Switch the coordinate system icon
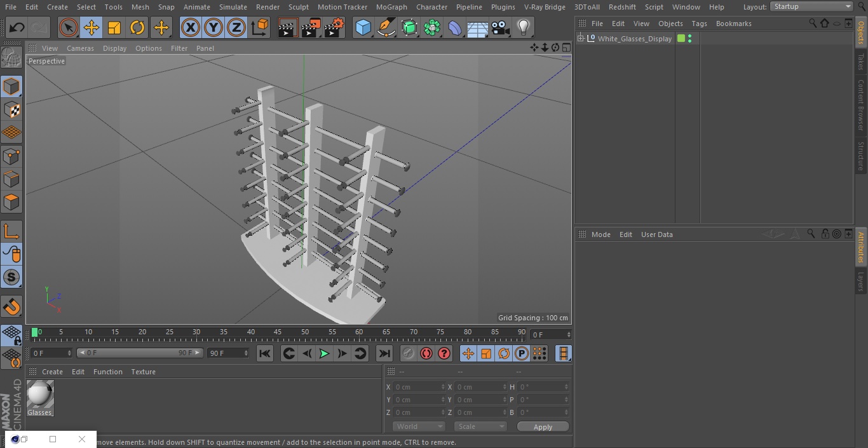Image resolution: width=868 pixels, height=448 pixels. (260, 27)
